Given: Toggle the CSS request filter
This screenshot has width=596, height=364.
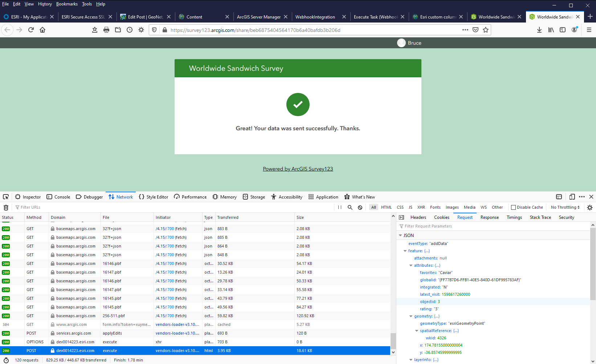Looking at the screenshot, I should [400, 207].
